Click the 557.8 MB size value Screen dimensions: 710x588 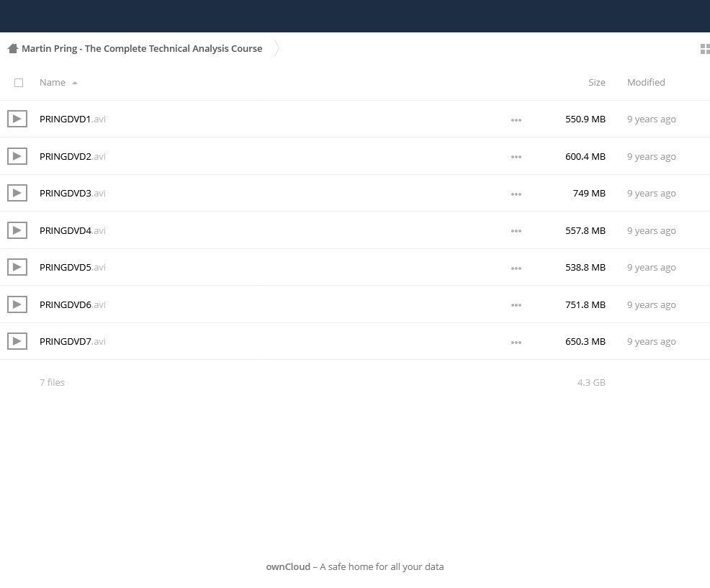tap(585, 230)
